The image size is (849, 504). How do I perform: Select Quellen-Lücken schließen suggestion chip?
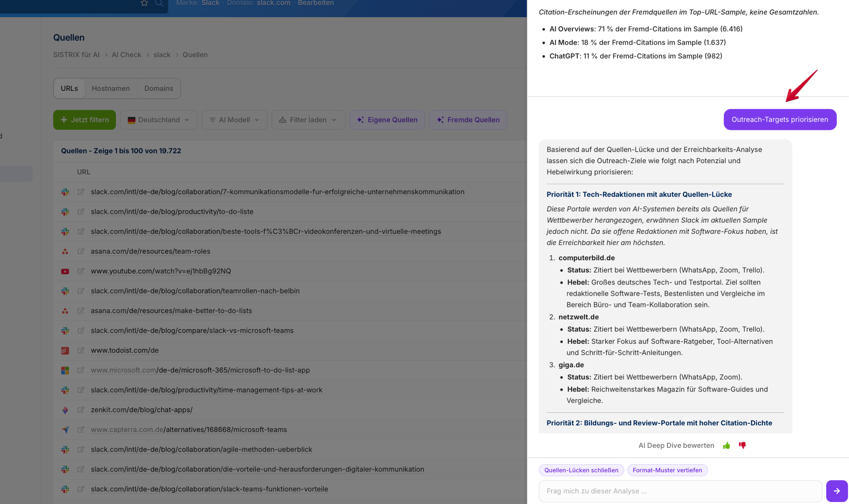[581, 470]
